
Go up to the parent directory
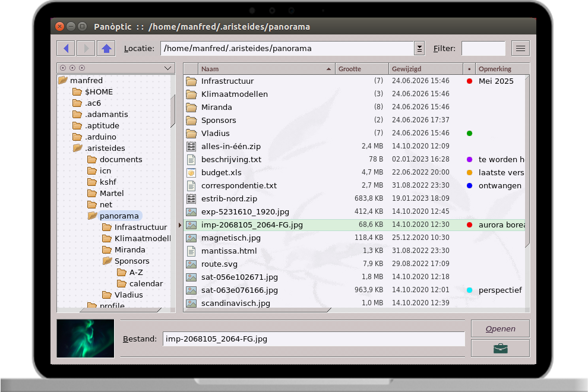click(106, 48)
